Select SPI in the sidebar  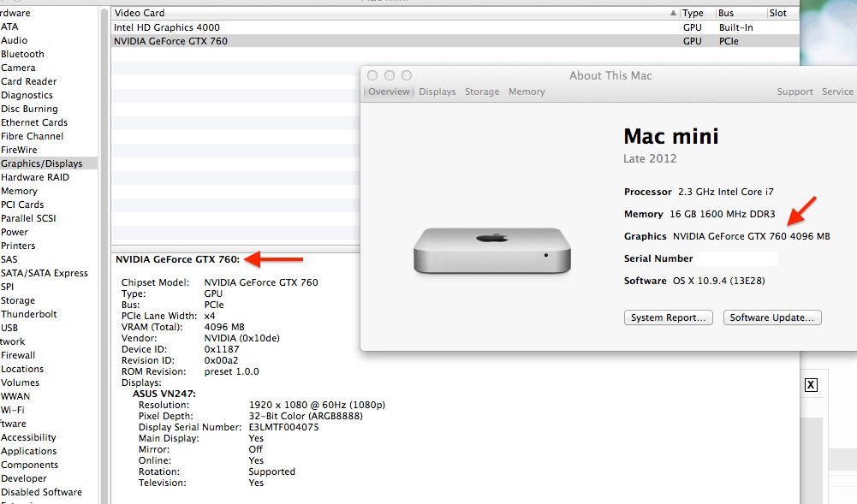point(7,287)
